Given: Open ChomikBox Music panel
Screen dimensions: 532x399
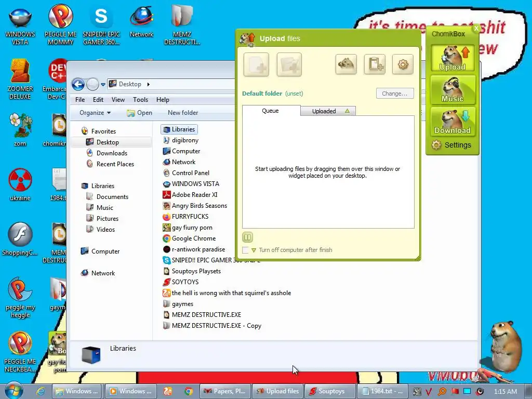Looking at the screenshot, I should click(453, 90).
